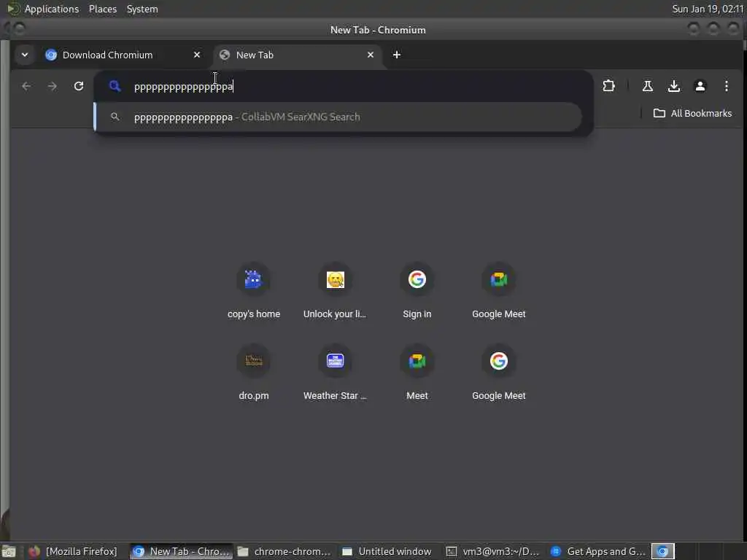Click the last Chromium icon in the taskbar
The height and width of the screenshot is (560, 747).
tap(662, 551)
